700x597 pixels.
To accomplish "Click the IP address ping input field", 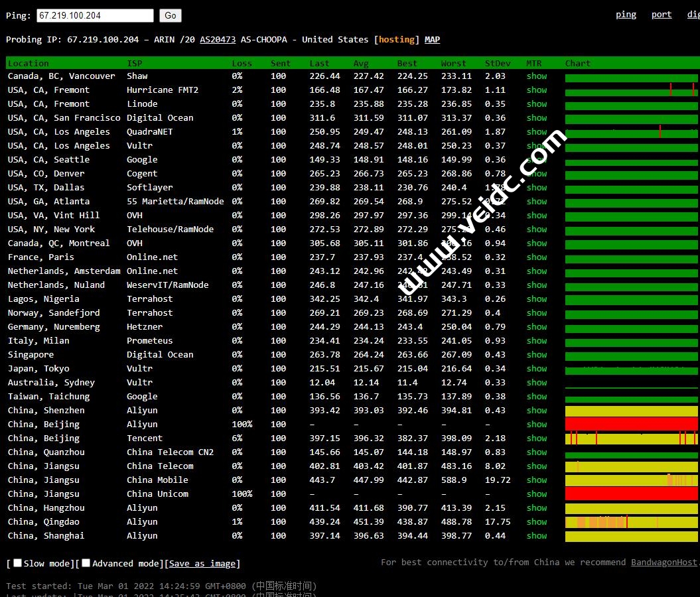I will pyautogui.click(x=94, y=15).
